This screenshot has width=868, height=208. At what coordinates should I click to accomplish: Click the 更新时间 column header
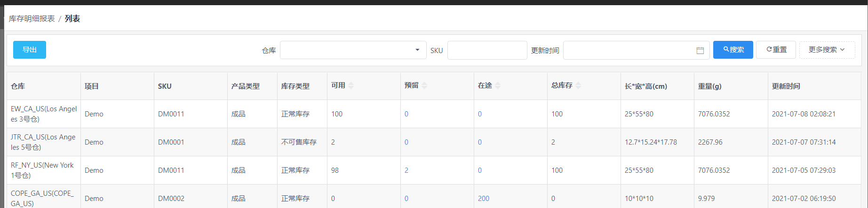click(786, 86)
